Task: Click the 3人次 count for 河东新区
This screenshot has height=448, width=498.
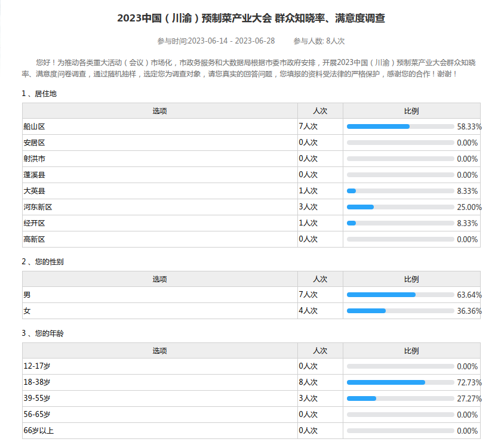Action: pos(308,207)
